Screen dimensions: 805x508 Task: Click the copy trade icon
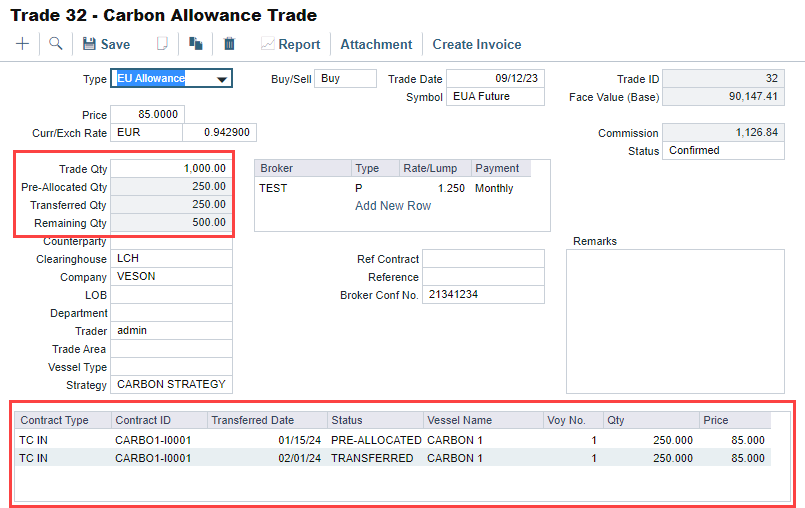196,44
